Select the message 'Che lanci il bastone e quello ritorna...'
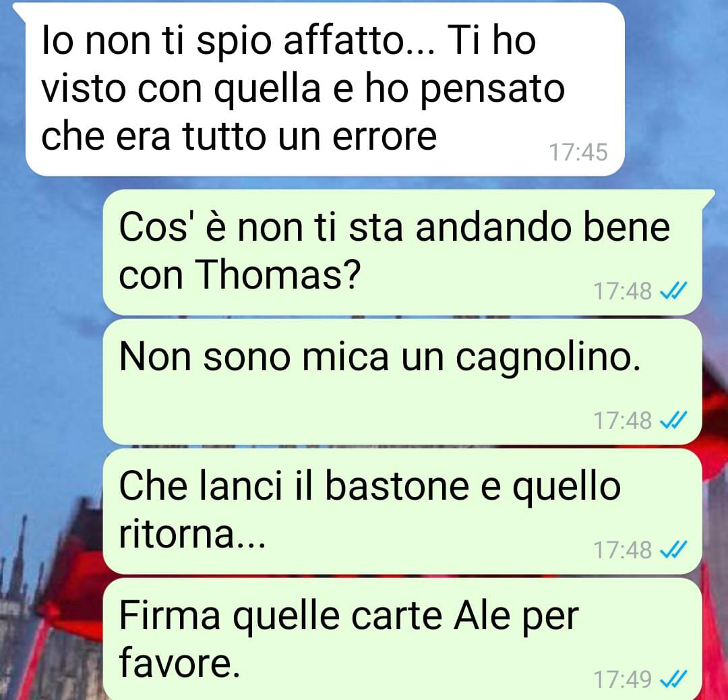The width and height of the screenshot is (728, 700). 402,511
